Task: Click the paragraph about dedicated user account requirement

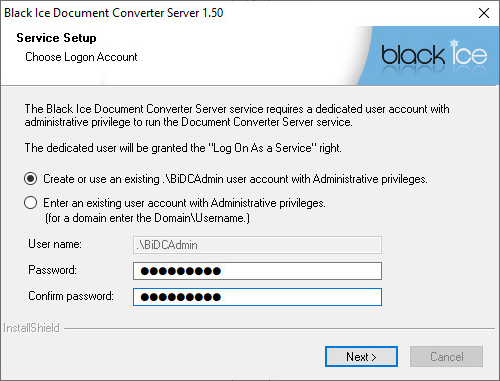Action: [237, 115]
